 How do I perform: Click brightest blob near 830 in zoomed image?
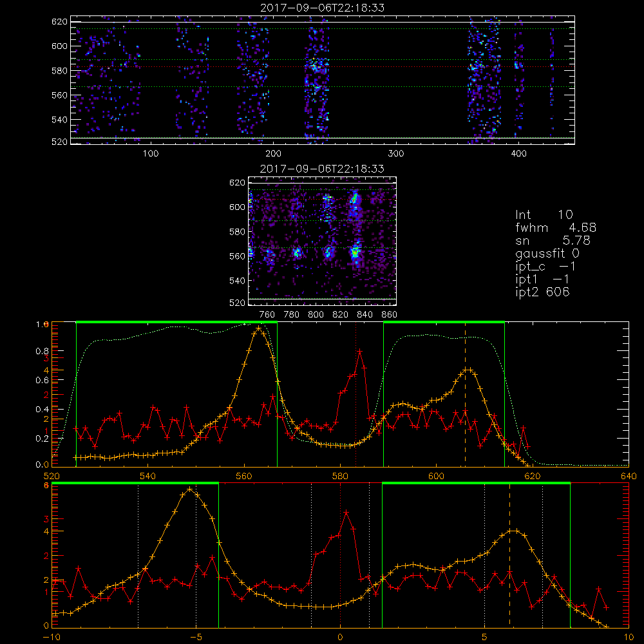[x=355, y=252]
